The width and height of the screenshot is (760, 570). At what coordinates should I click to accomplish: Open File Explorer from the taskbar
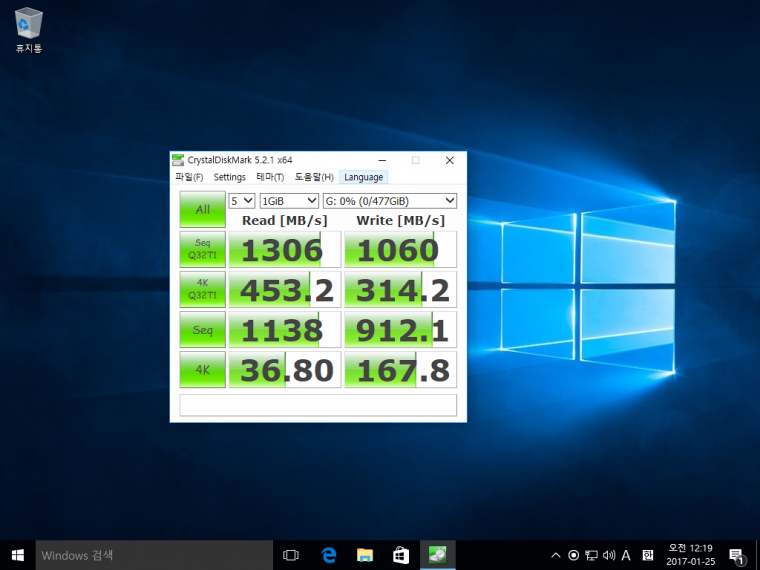(x=364, y=555)
